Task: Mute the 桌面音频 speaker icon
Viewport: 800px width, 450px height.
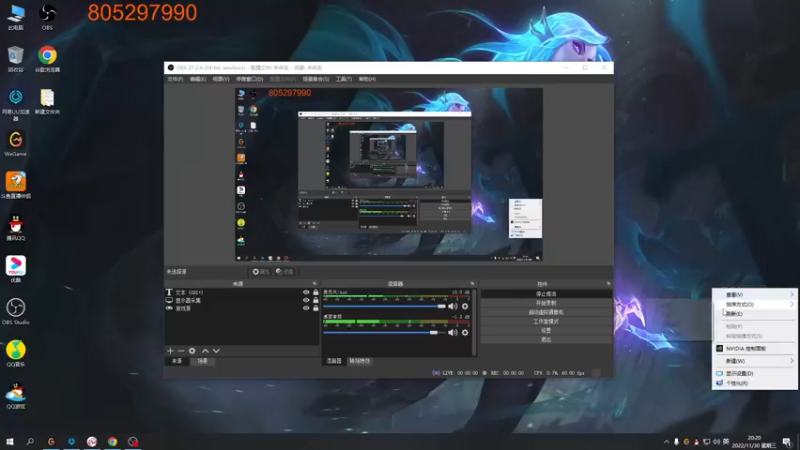Action: coord(453,332)
